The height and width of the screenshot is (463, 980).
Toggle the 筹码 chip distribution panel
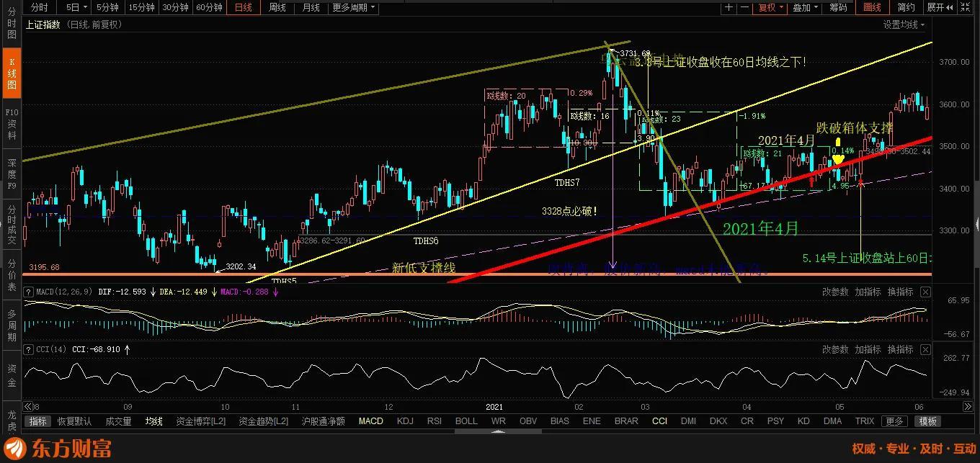(x=838, y=7)
